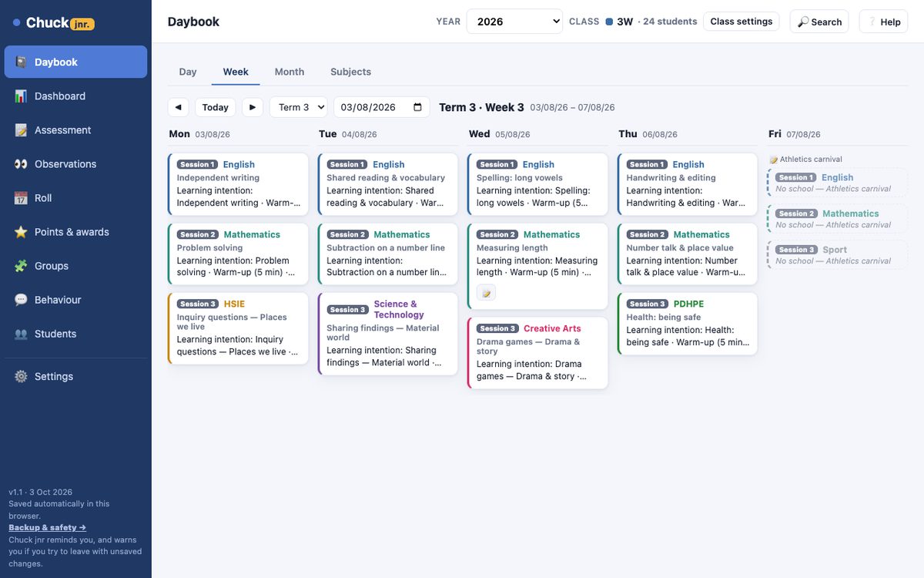Click the date field 03/08/2026

click(x=381, y=107)
